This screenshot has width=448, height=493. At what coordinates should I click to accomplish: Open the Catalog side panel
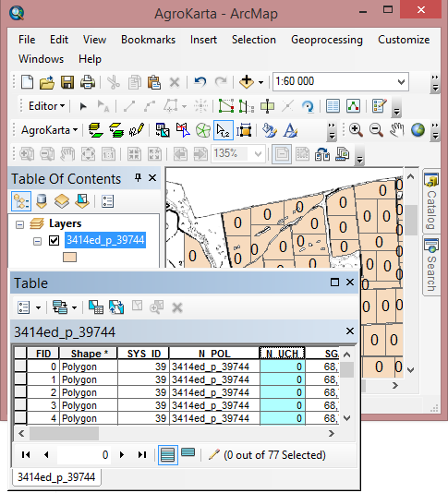point(431,202)
